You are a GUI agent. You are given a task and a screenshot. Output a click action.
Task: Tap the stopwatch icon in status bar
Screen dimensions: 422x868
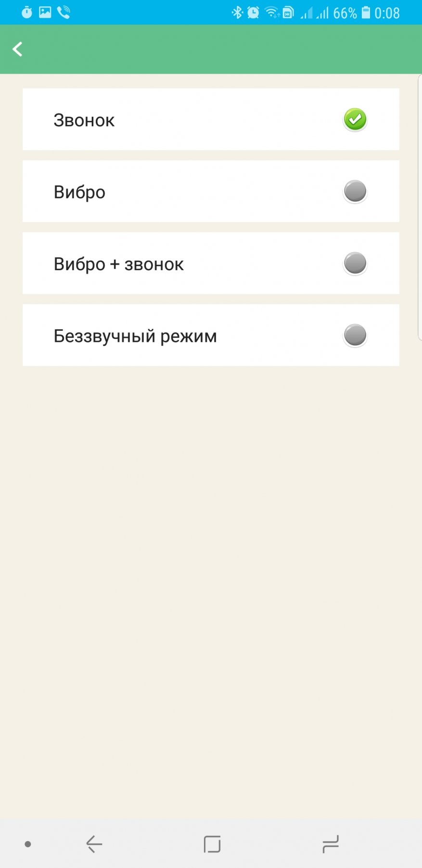[x=27, y=13]
